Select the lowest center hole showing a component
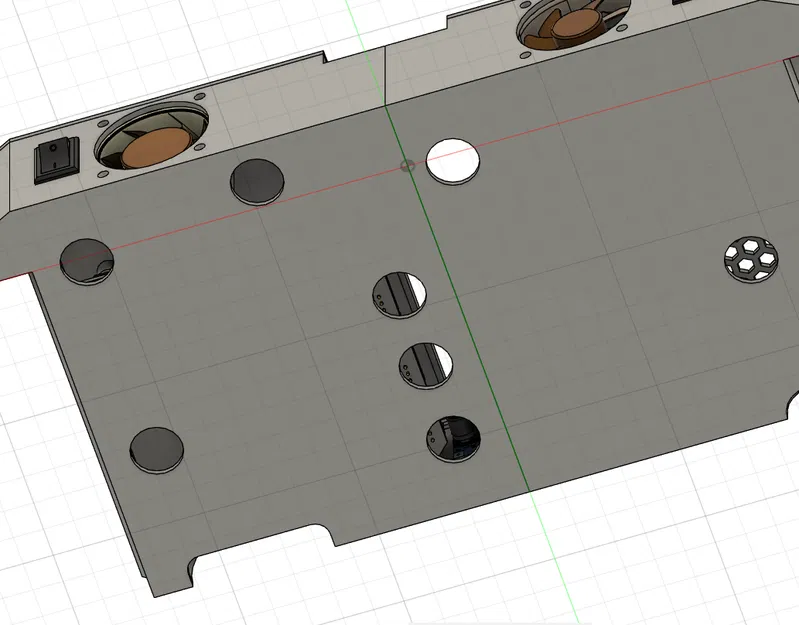799x625 pixels. pos(454,440)
